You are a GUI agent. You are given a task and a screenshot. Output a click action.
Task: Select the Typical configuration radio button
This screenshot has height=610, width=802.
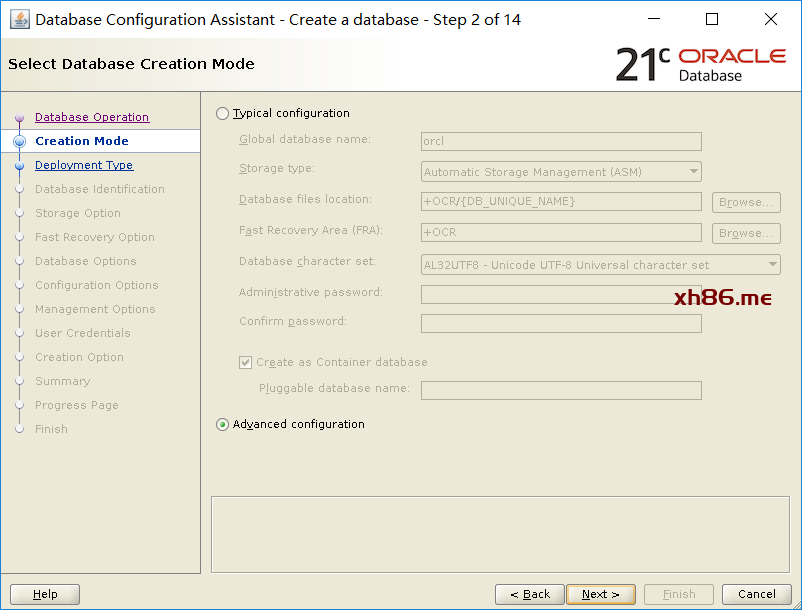click(x=222, y=114)
